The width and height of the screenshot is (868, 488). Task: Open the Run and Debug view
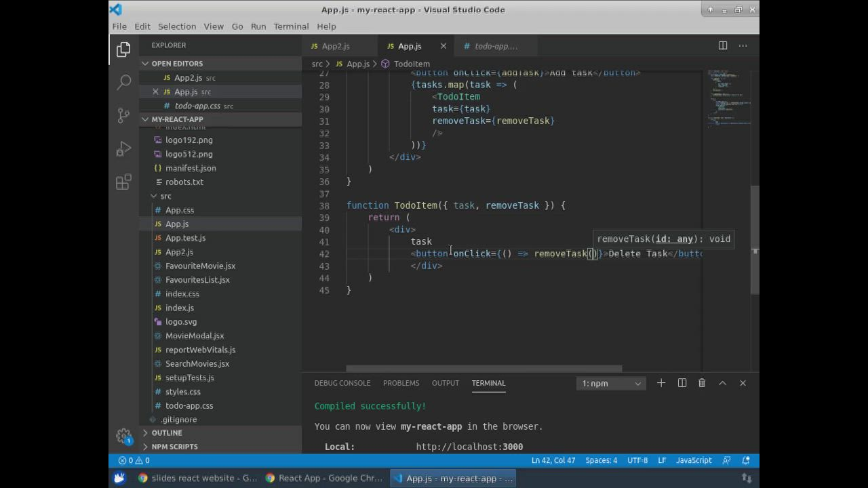pos(123,148)
